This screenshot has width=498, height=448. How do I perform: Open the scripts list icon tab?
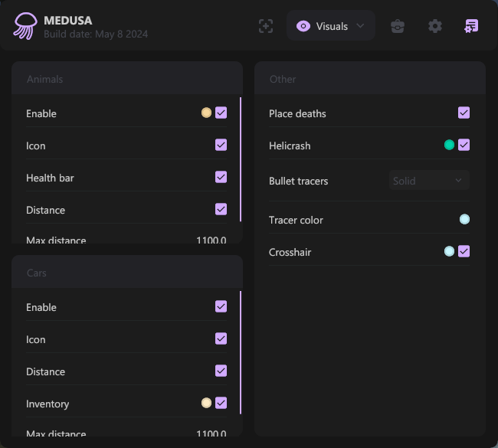point(471,26)
